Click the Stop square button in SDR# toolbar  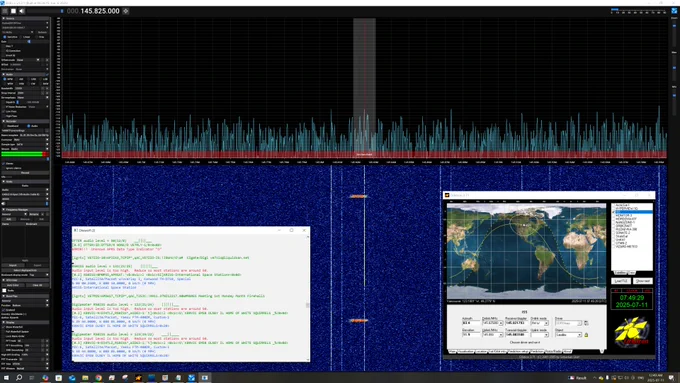pos(13,11)
